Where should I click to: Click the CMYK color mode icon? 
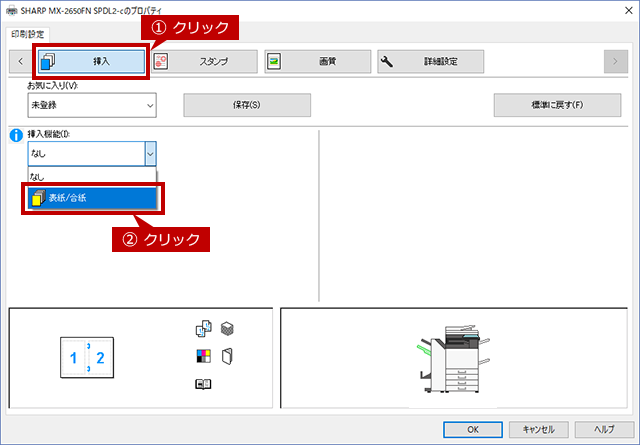click(x=203, y=356)
